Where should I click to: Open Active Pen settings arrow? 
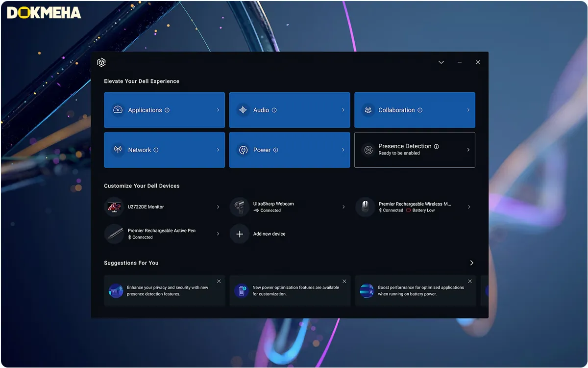point(218,234)
